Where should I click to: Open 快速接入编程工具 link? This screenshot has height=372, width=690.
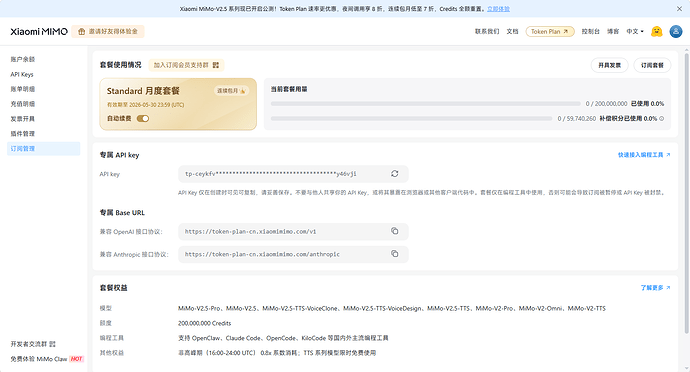click(x=644, y=155)
